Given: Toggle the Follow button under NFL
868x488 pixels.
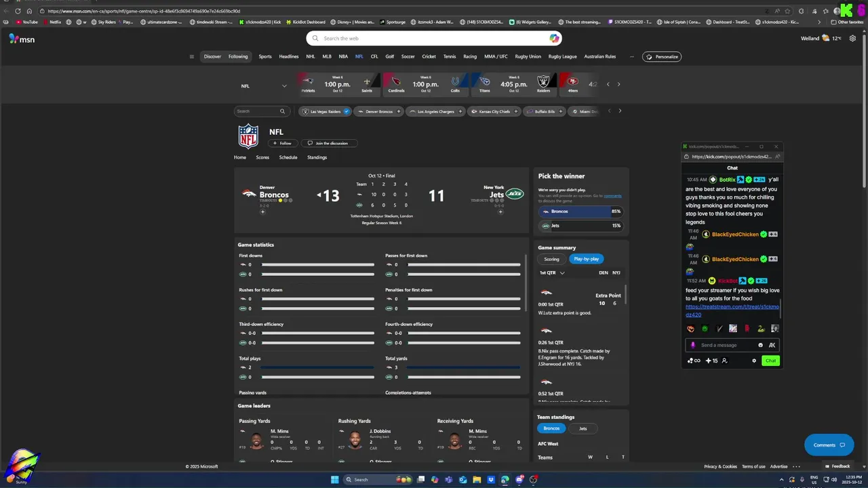Looking at the screenshot, I should coord(282,143).
